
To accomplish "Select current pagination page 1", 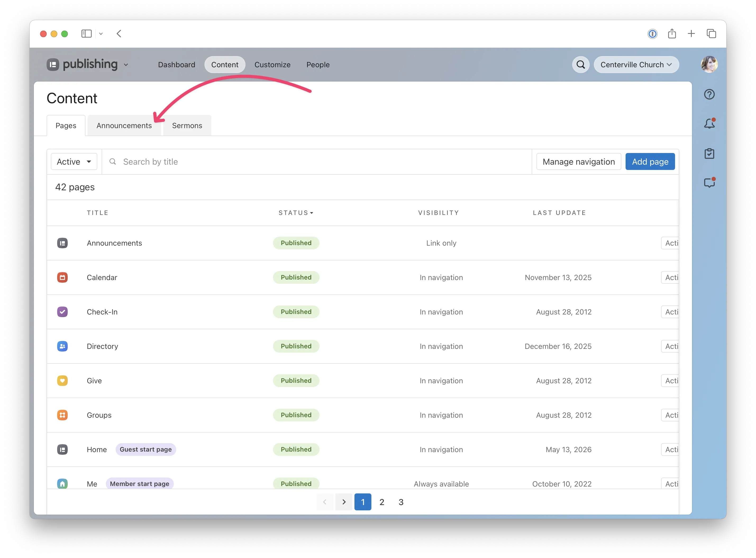I will point(363,502).
